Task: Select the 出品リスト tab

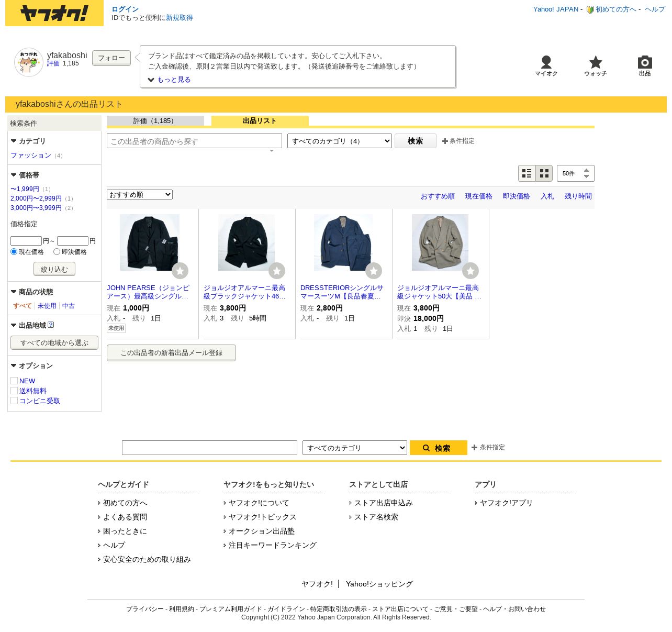Action: pos(260,121)
